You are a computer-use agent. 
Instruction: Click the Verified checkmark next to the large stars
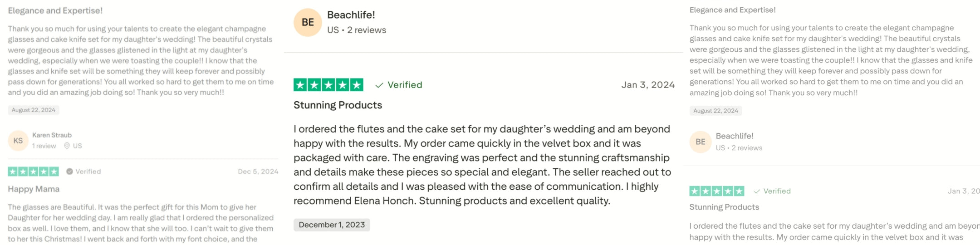pos(379,85)
